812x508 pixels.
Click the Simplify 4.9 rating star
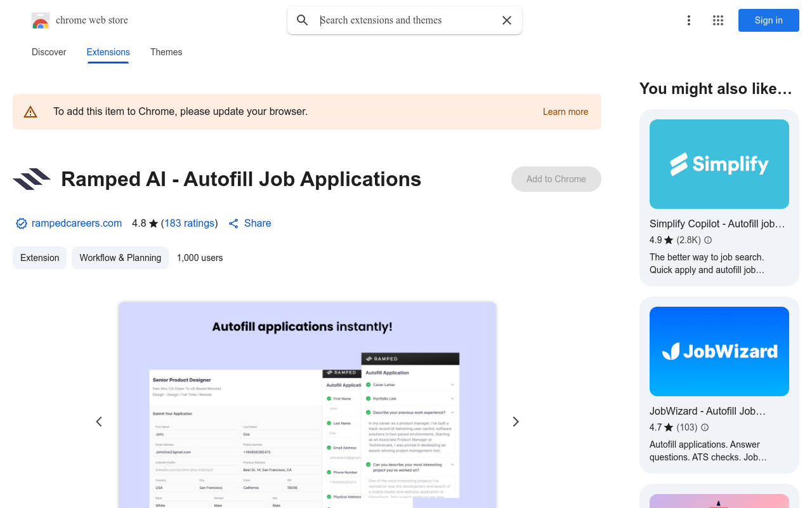tap(669, 240)
